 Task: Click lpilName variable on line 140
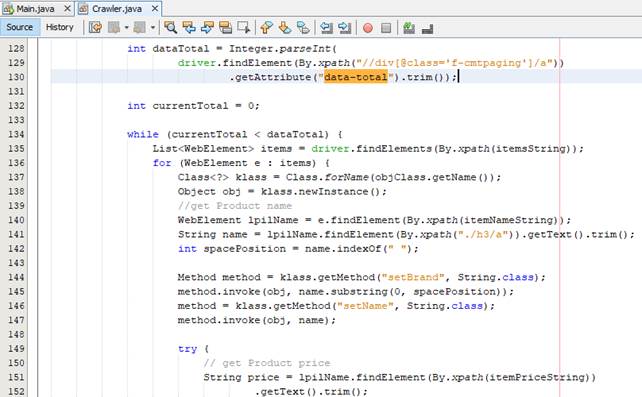point(273,220)
